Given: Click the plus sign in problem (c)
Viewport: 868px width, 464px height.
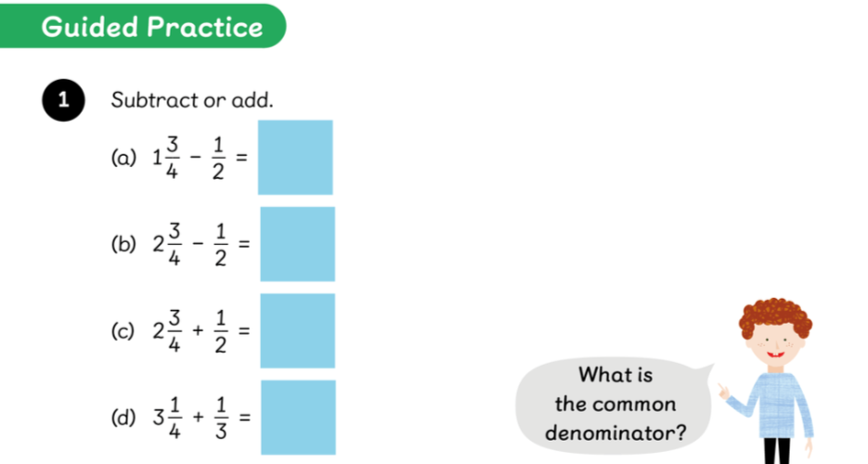Looking at the screenshot, I should tap(197, 331).
